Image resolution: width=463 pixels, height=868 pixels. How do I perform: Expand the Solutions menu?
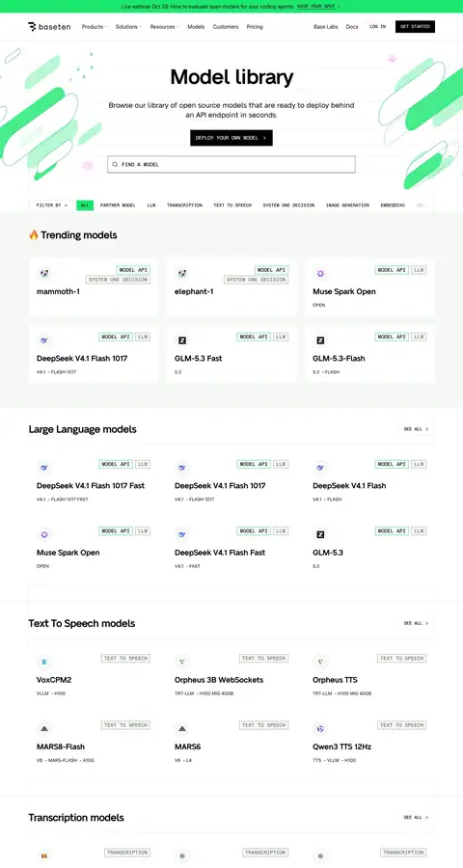[x=128, y=27]
